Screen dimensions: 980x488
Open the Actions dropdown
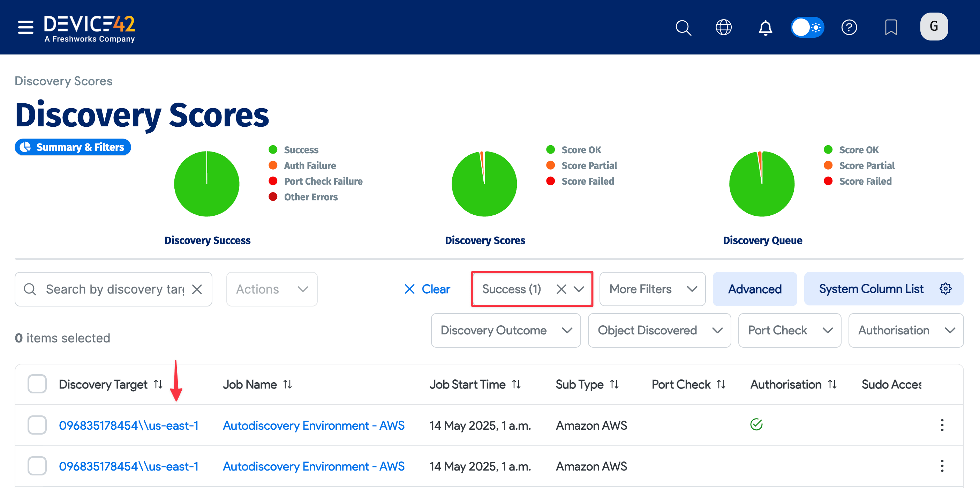pyautogui.click(x=271, y=289)
